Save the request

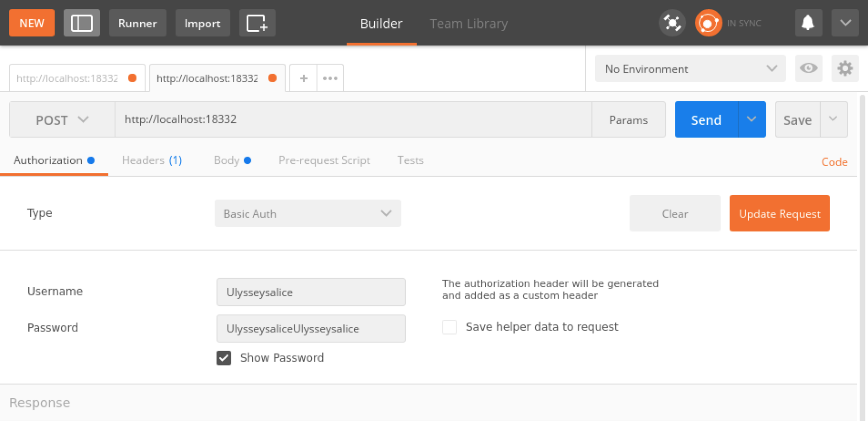click(x=798, y=119)
